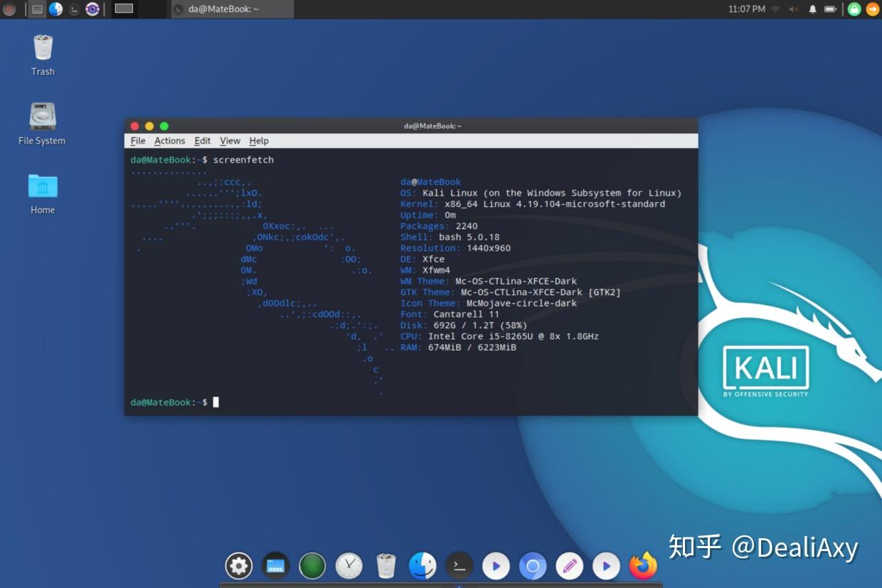Screen dimensions: 882x588
Task: Click the purple round launcher in the top panel
Action: (92, 9)
